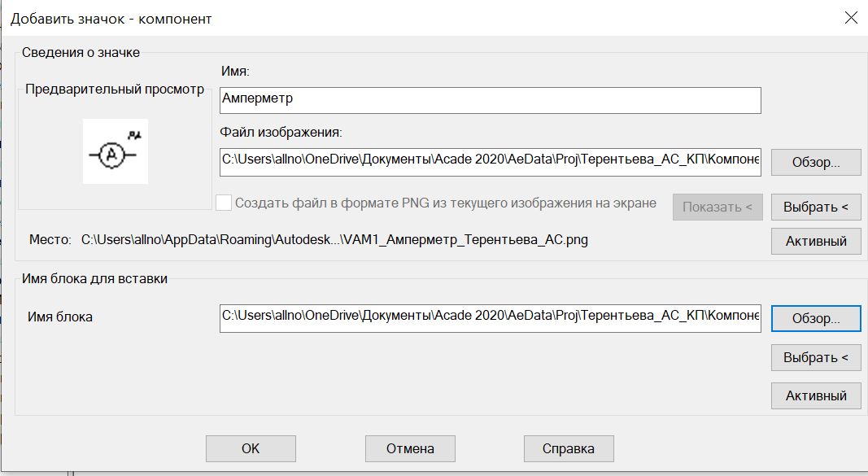This screenshot has height=476, width=868.
Task: Click the Показать < button
Action: (718, 207)
